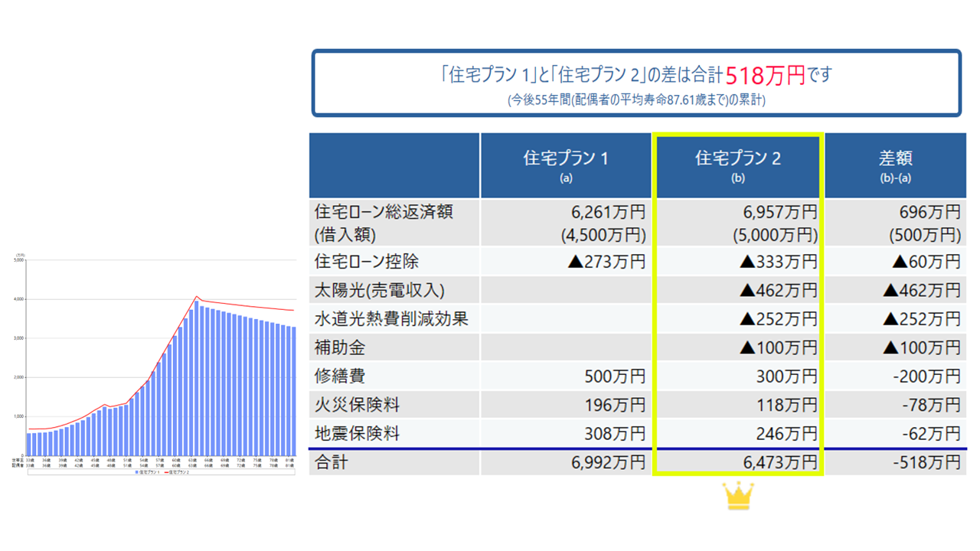Select the 太陽光(売電収入) row label
980x551 pixels.
coord(380,290)
